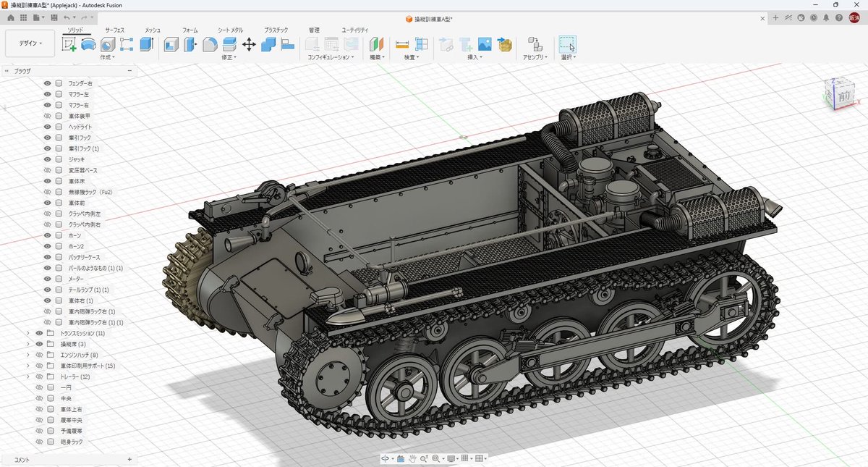Image resolution: width=868 pixels, height=467 pixels.
Task: Expand the エンジンハッチ (8) folder
Action: (27, 355)
